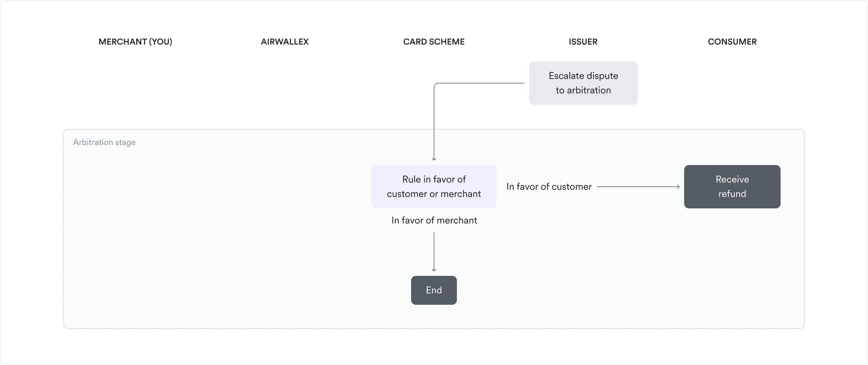Click the AIRWALLEX column header
Screen dimensions: 868x365
tap(285, 41)
